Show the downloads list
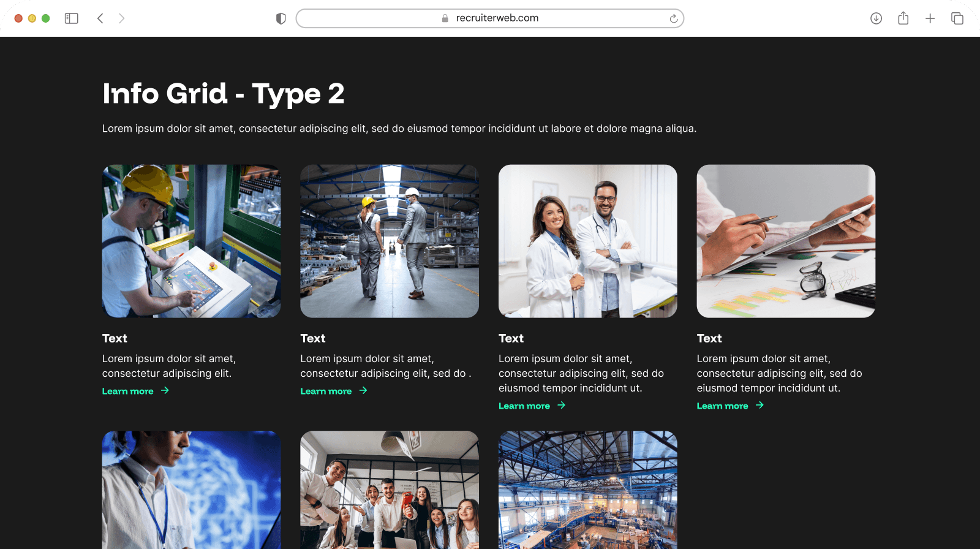Image resolution: width=980 pixels, height=549 pixels. click(x=876, y=18)
